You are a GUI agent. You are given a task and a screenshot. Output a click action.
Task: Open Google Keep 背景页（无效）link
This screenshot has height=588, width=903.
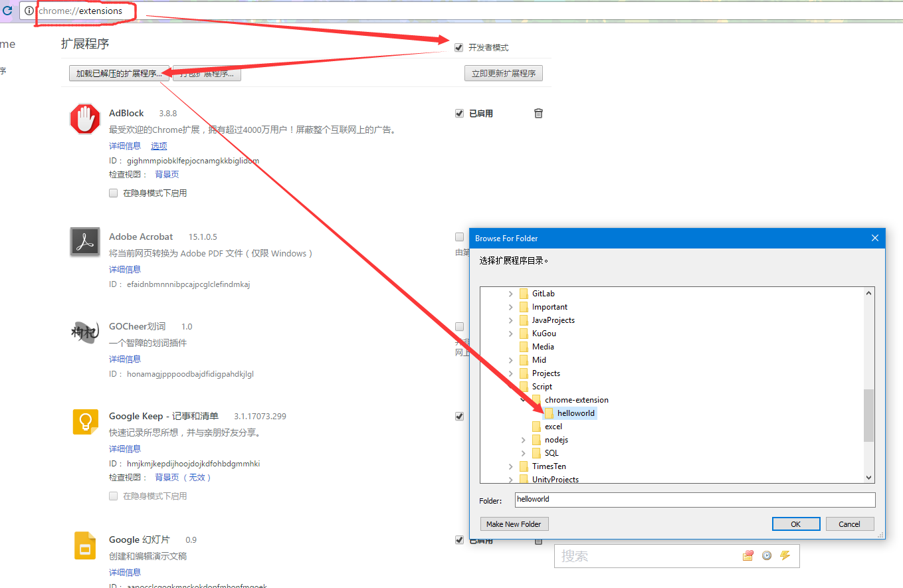[x=183, y=478]
